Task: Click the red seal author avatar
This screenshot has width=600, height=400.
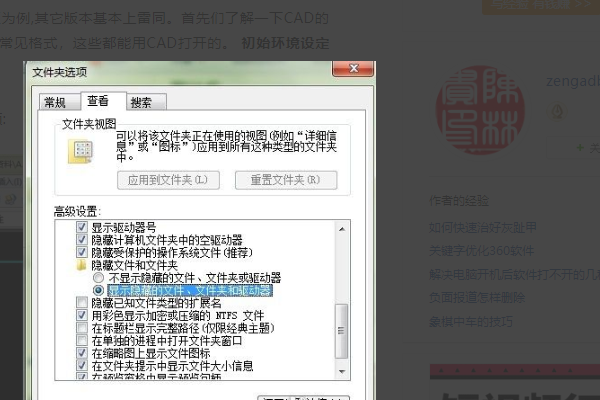Action: pos(480,110)
